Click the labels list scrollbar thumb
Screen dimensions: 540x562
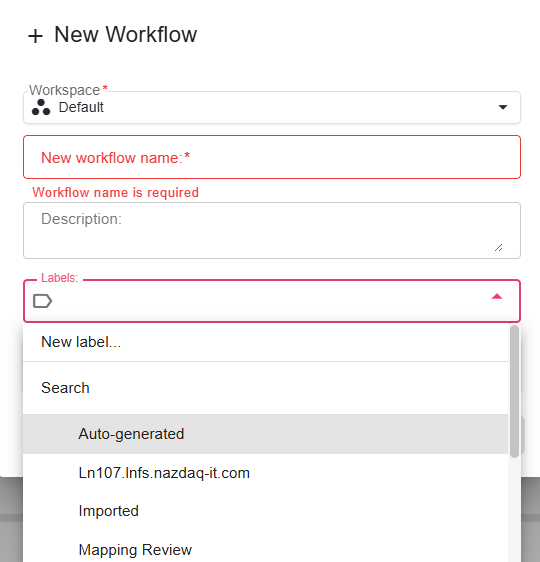[x=515, y=391]
